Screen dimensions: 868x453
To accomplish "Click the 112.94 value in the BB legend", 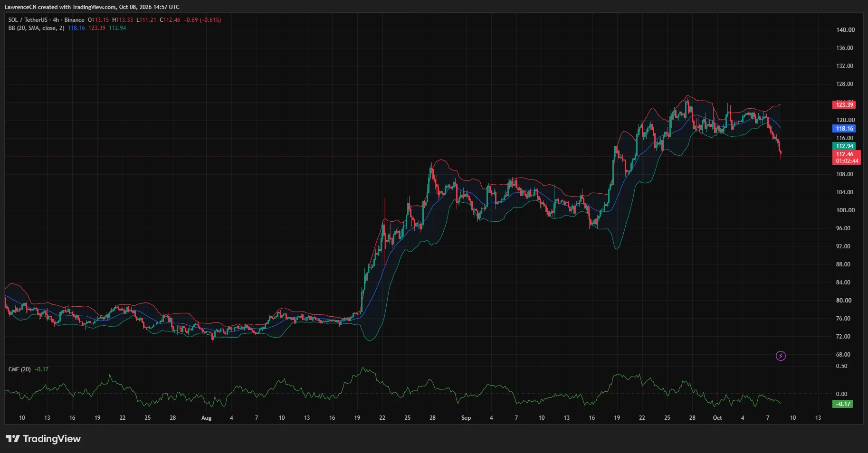I will point(117,28).
